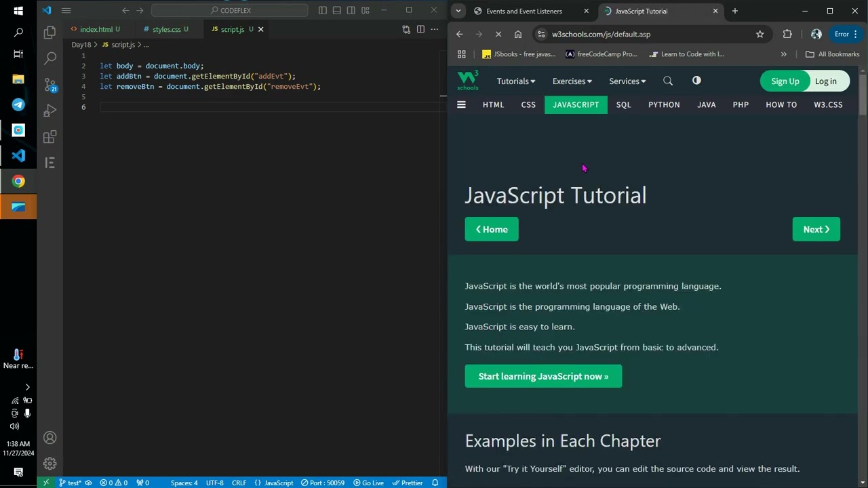Open the Chrome profile avatar
Image resolution: width=868 pixels, height=488 pixels.
pos(816,34)
